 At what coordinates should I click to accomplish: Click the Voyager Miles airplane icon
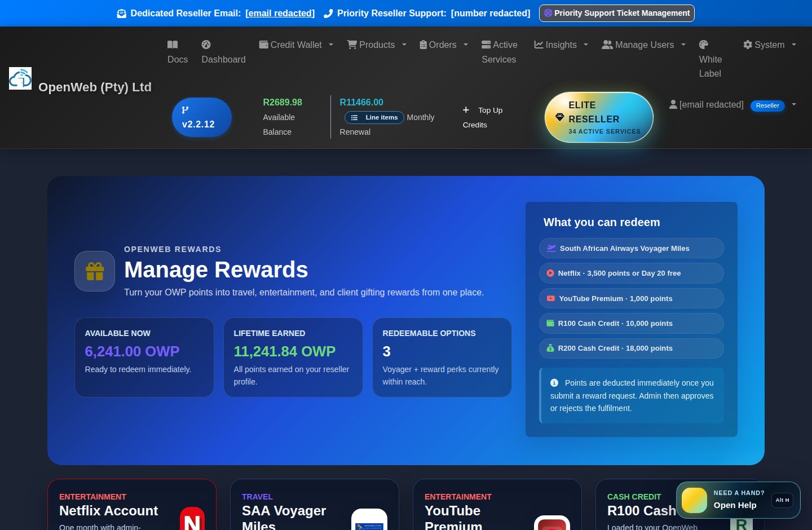tap(551, 248)
